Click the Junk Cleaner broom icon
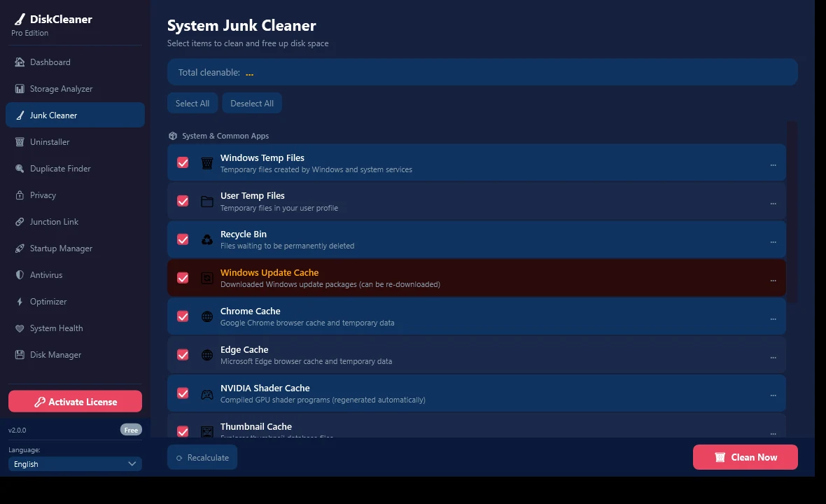 [x=20, y=115]
